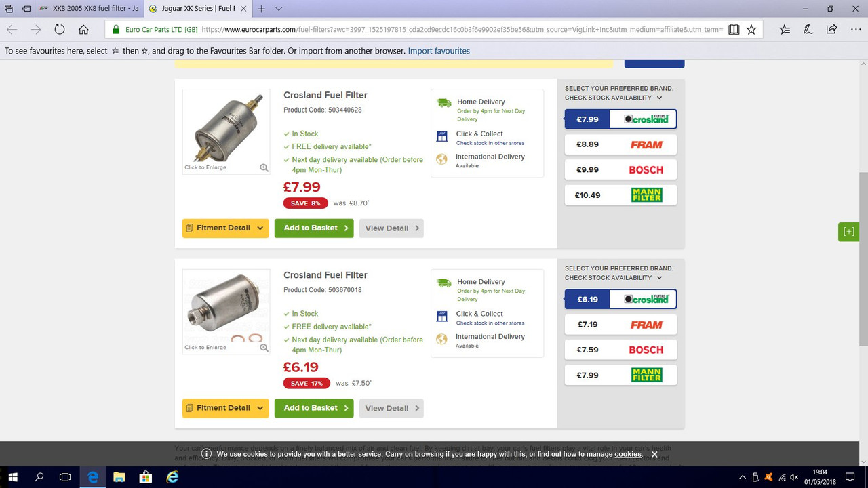
Task: Click the green [+] icon on the right edge
Action: (x=848, y=231)
